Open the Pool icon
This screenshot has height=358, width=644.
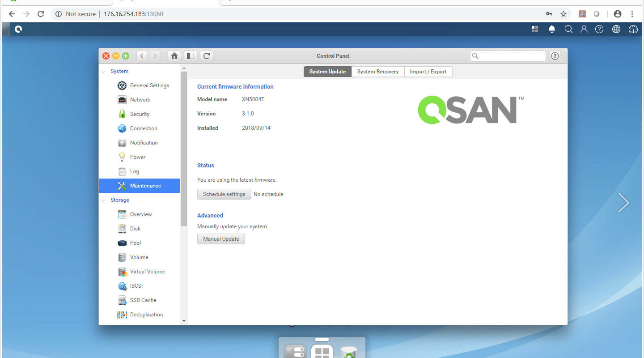122,243
